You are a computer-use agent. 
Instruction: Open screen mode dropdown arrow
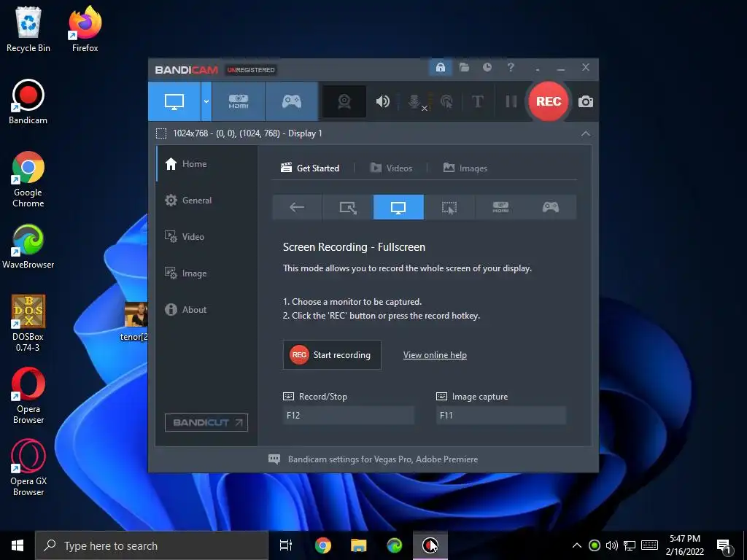coord(206,101)
